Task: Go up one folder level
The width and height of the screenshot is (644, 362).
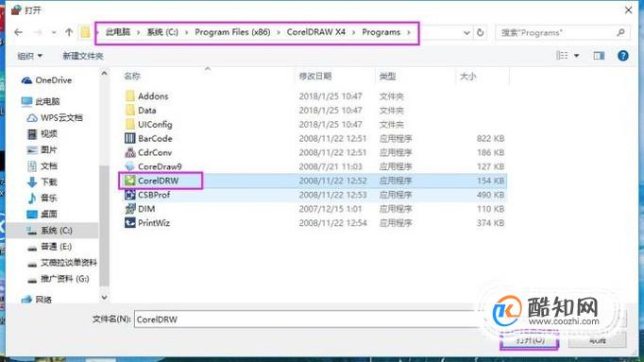Action: coord(69,32)
